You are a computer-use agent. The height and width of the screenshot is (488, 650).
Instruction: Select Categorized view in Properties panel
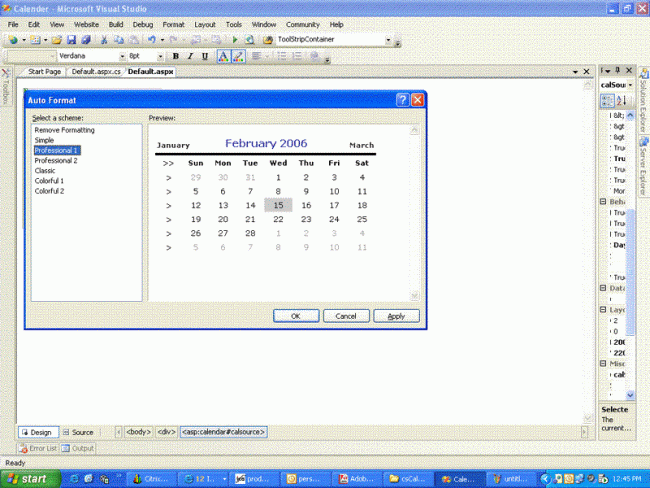point(607,100)
